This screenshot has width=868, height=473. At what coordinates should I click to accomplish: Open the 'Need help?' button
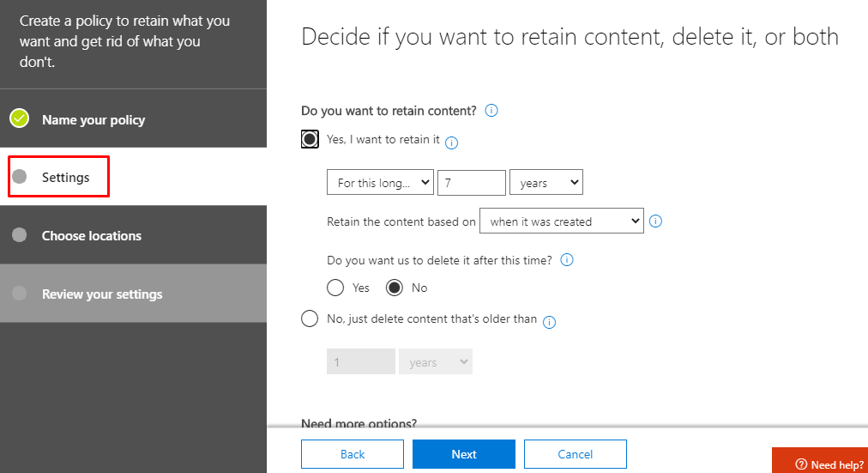(820, 460)
